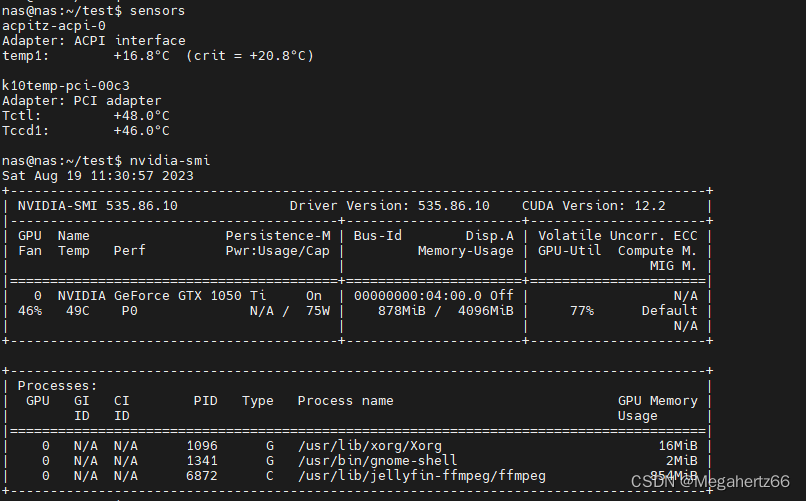This screenshot has width=806, height=501.
Task: Click GPU temperature '49C'
Action: coord(78,311)
